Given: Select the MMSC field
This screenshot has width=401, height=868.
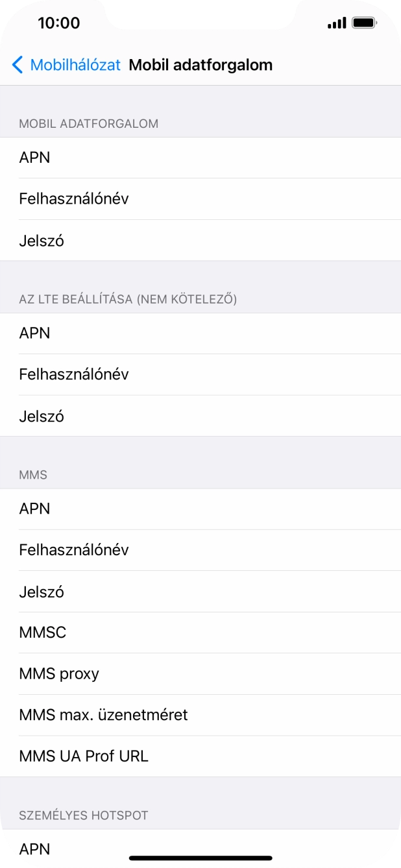Looking at the screenshot, I should coord(200,633).
